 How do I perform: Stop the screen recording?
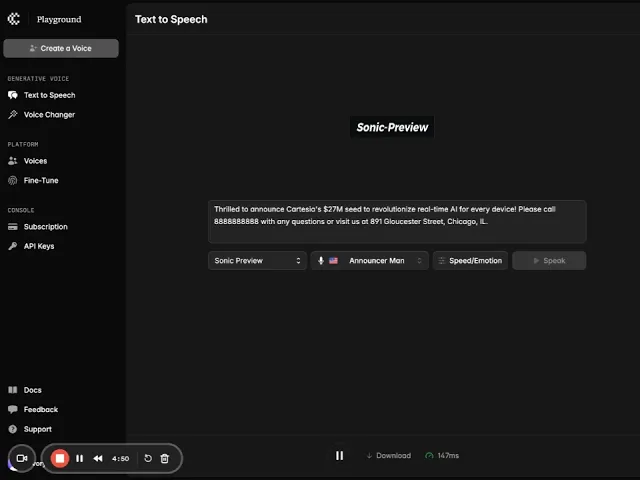tap(60, 458)
